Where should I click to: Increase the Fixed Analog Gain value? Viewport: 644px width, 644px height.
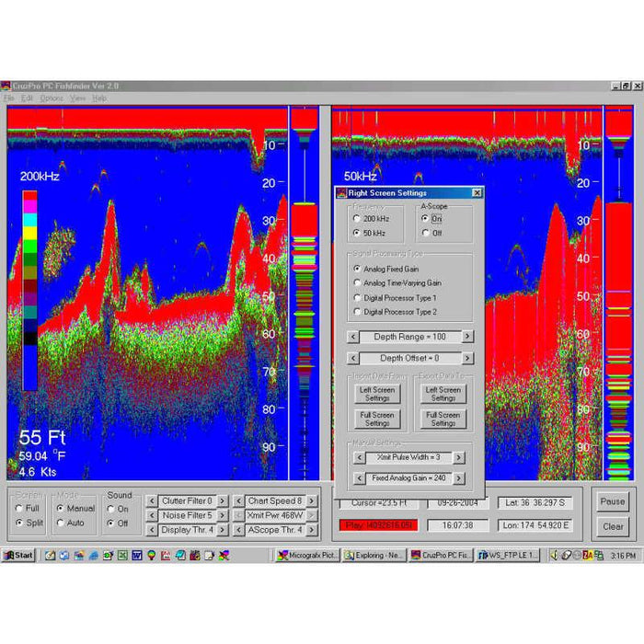click(x=458, y=478)
